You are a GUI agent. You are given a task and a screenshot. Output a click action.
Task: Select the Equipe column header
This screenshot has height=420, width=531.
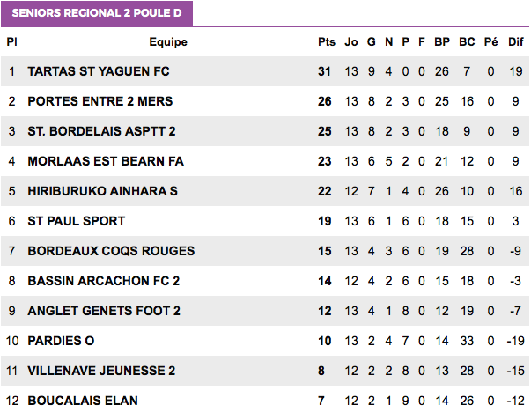coord(168,42)
